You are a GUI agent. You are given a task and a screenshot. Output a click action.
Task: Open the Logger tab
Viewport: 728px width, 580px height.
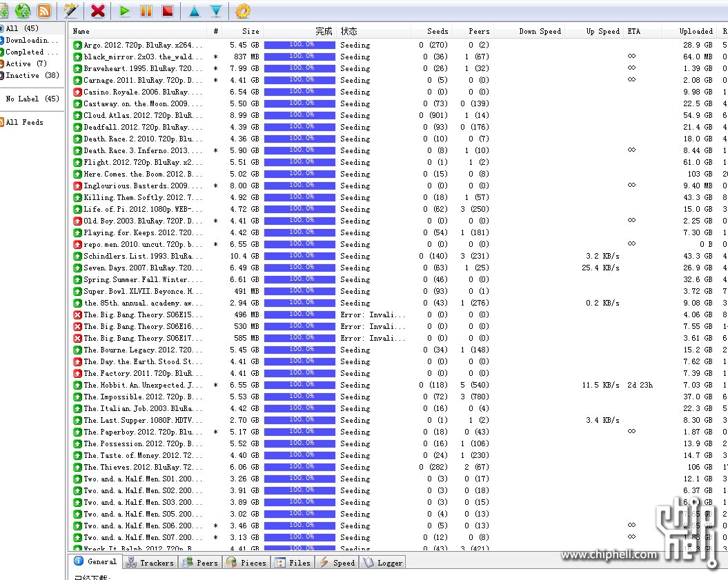click(x=383, y=563)
